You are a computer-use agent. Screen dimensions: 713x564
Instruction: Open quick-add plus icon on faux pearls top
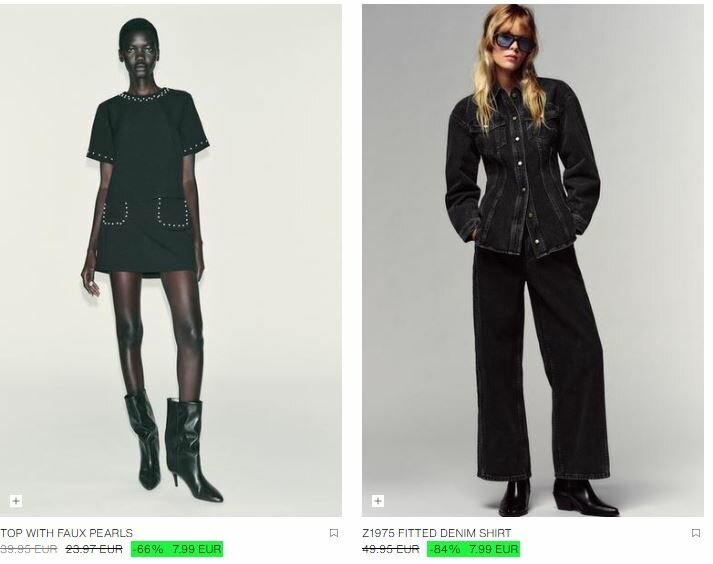[x=16, y=501]
